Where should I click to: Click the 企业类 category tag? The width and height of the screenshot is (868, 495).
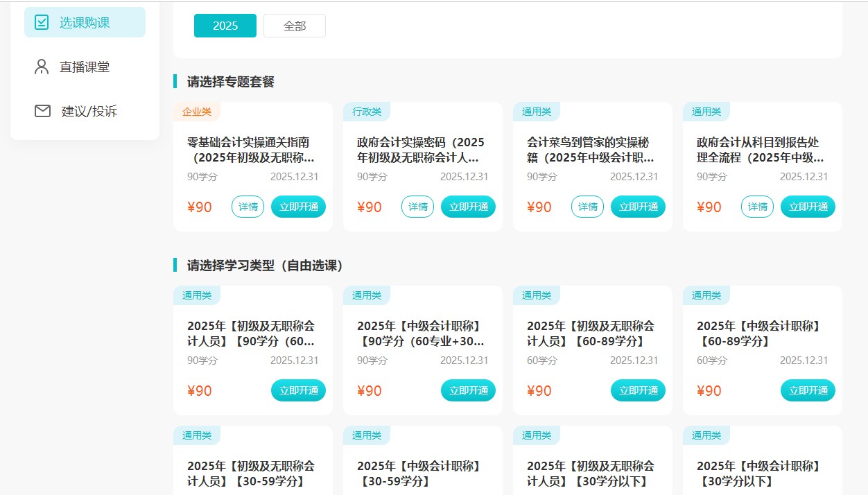pyautogui.click(x=197, y=112)
